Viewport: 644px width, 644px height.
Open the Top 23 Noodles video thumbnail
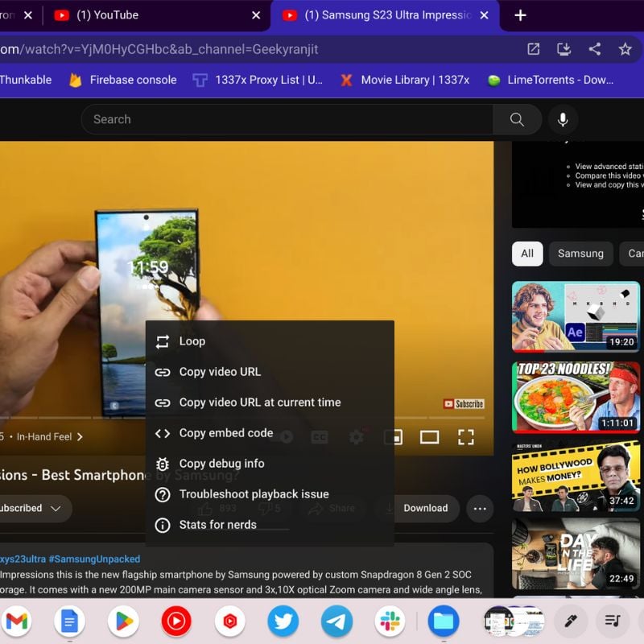[x=576, y=397]
